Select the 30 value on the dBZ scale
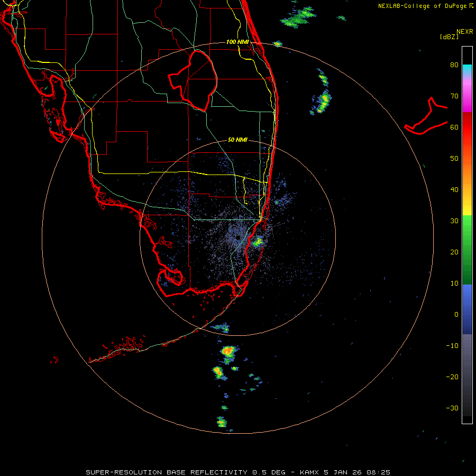Image resolution: width=476 pixels, height=476 pixels. click(454, 221)
